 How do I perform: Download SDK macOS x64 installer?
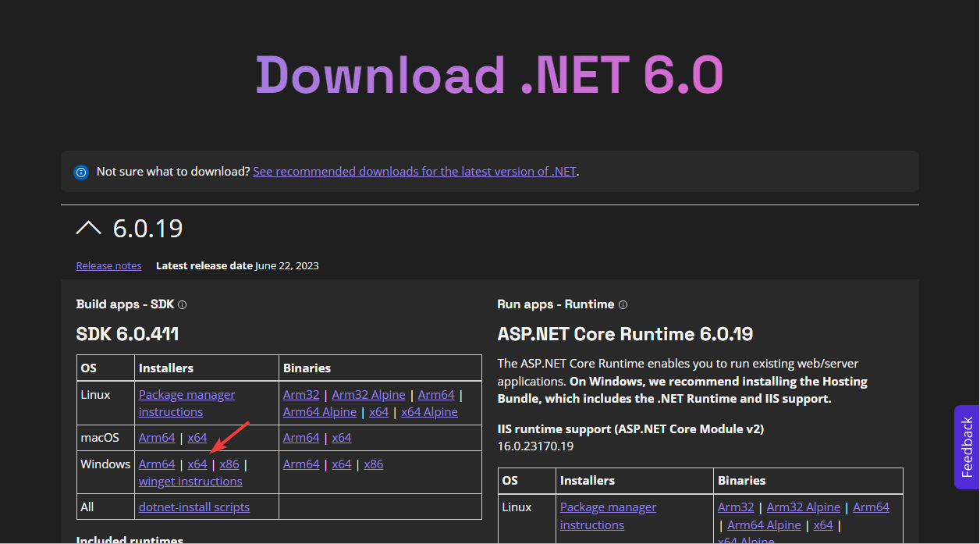(x=197, y=438)
